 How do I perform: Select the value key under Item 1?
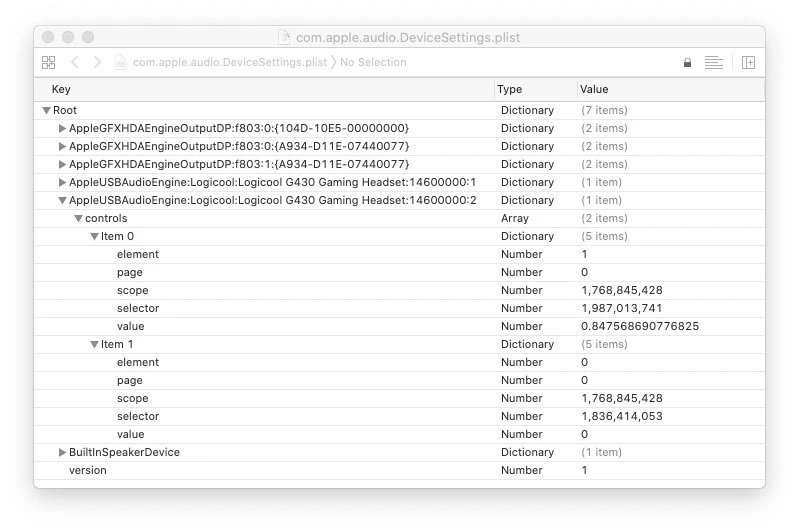tap(130, 434)
